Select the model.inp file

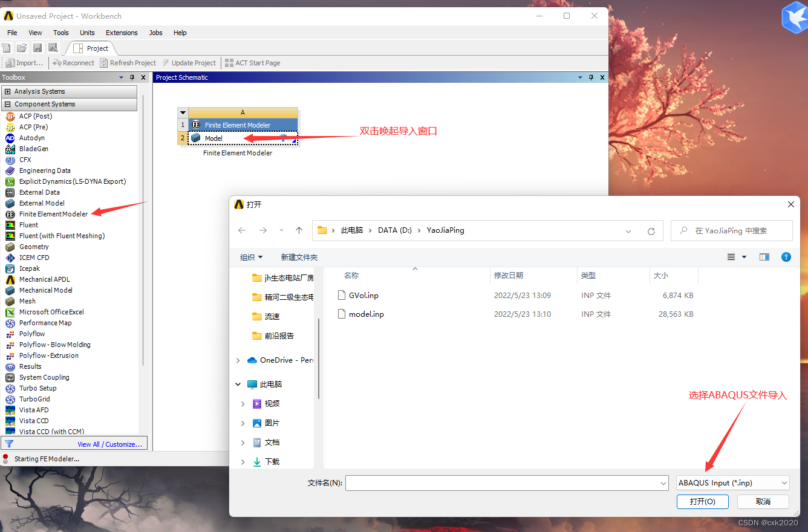366,314
